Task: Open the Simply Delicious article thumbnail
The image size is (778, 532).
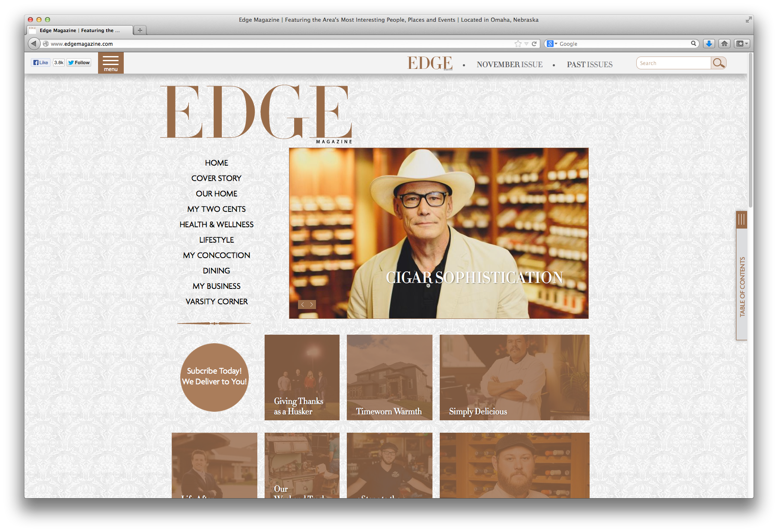Action: tap(515, 377)
